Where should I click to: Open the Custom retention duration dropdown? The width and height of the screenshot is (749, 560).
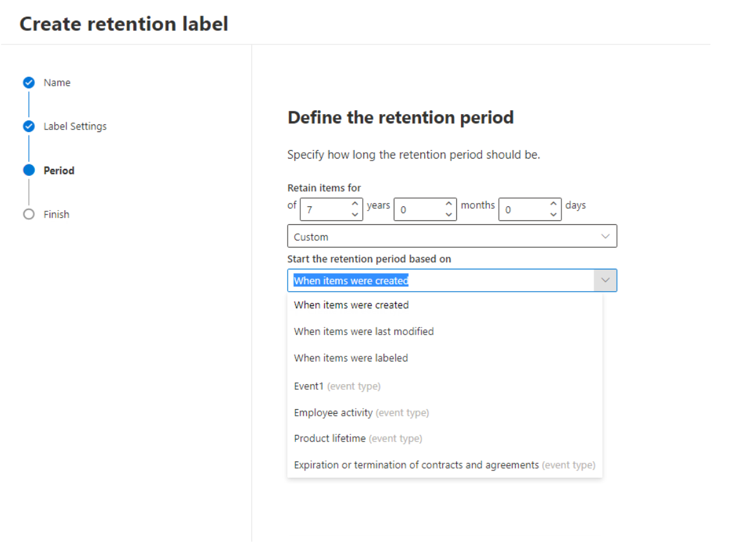[x=451, y=237]
